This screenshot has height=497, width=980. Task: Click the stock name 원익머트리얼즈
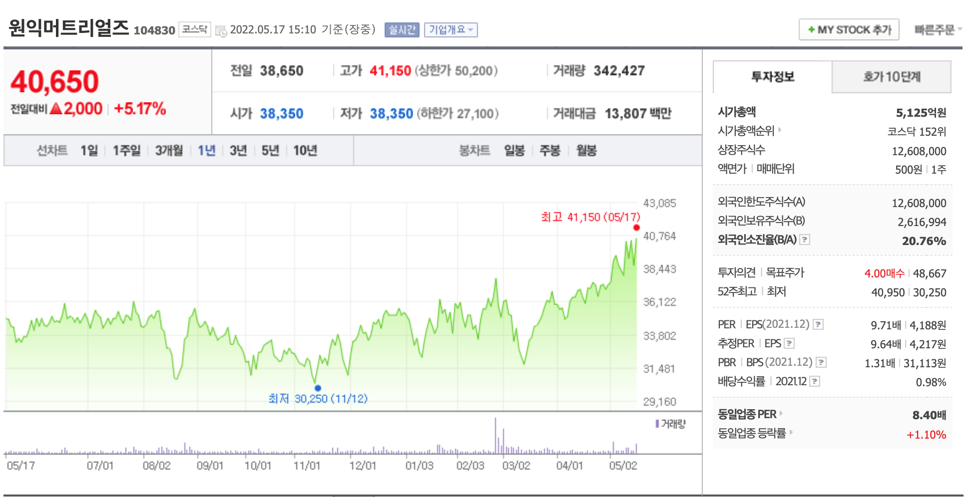point(68,28)
